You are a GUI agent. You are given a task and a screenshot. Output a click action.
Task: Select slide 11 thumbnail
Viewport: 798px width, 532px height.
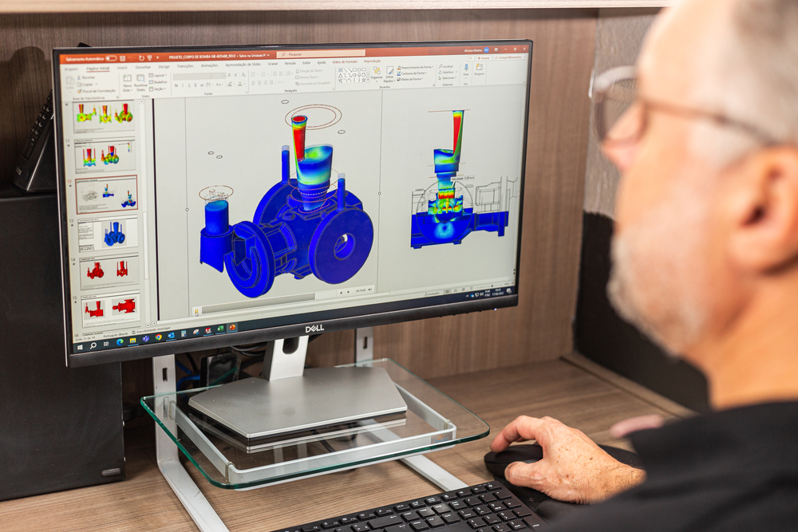coord(106,155)
